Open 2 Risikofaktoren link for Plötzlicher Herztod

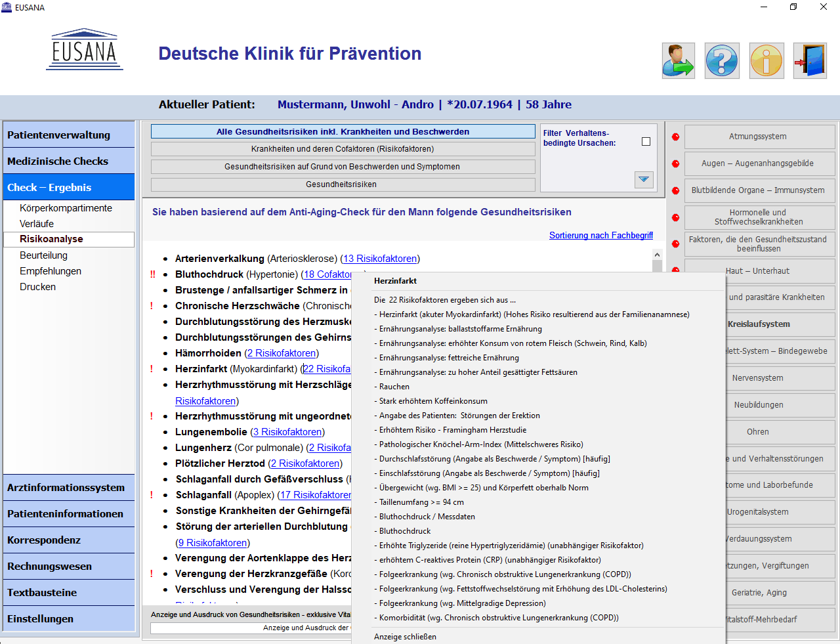point(305,463)
